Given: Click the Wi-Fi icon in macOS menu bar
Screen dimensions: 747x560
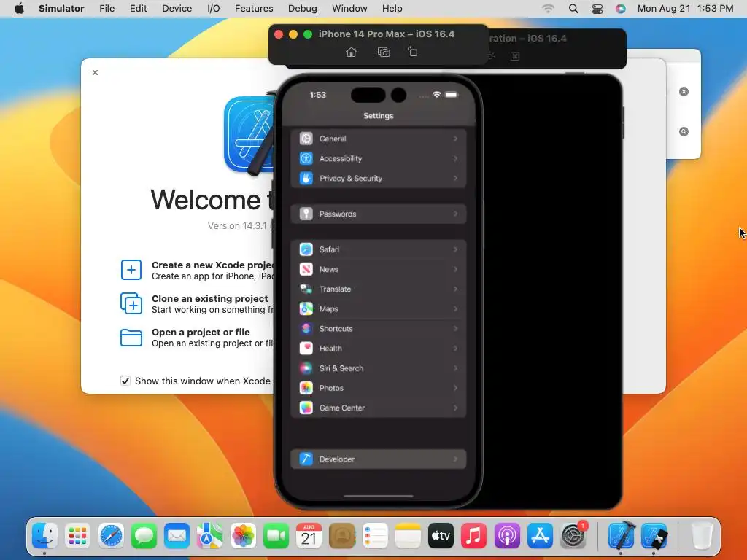Looking at the screenshot, I should pos(549,9).
